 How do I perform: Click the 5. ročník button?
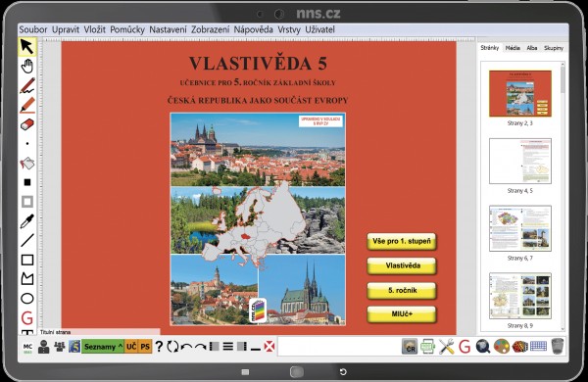click(x=402, y=290)
